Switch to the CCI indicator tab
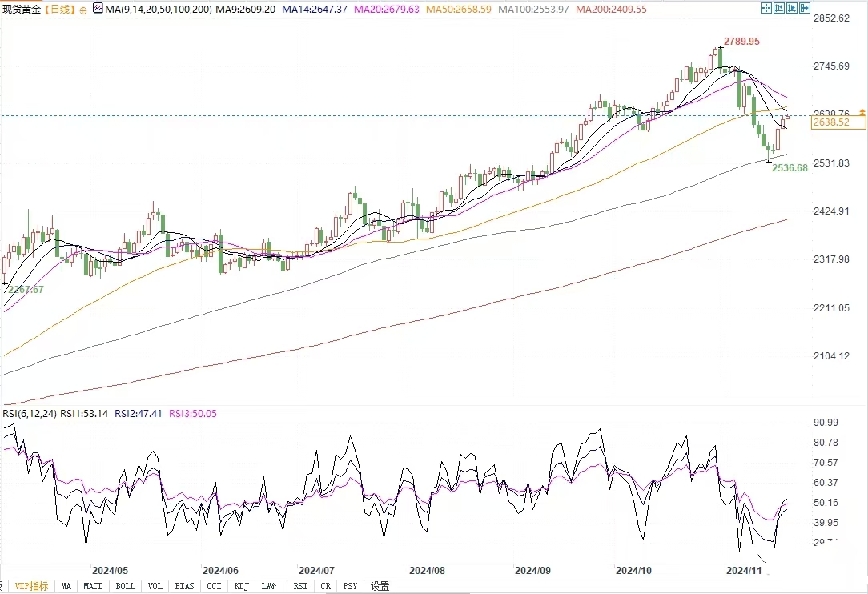 214,586
